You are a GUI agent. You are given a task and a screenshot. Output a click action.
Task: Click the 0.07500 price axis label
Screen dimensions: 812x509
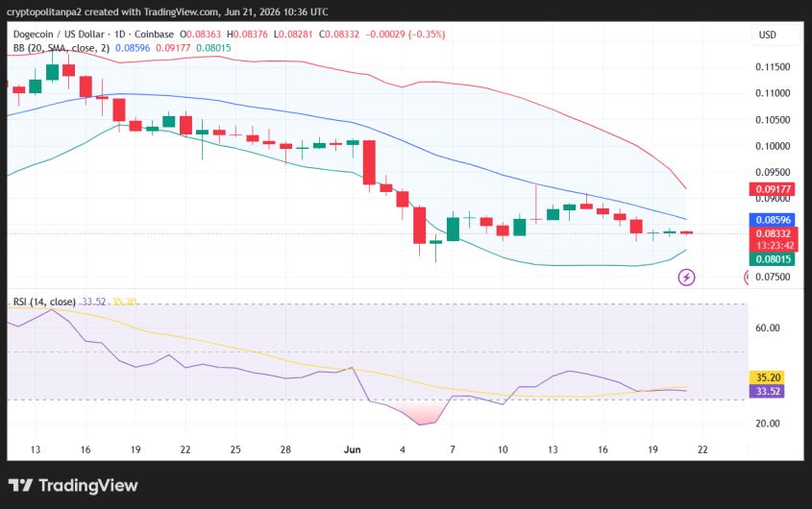(x=773, y=277)
